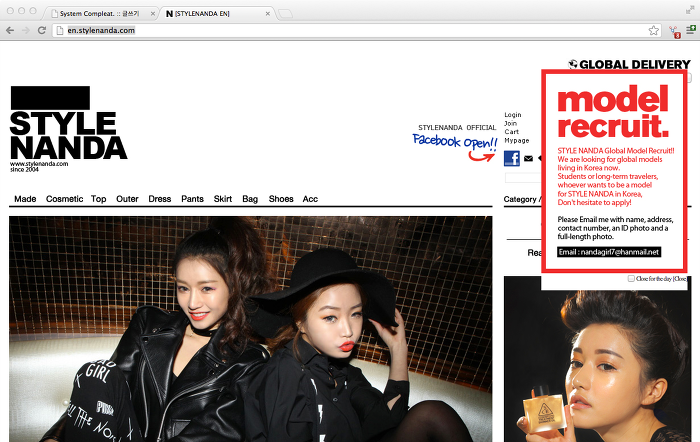Open the Shoes category
This screenshot has width=700, height=442.
pyautogui.click(x=281, y=199)
